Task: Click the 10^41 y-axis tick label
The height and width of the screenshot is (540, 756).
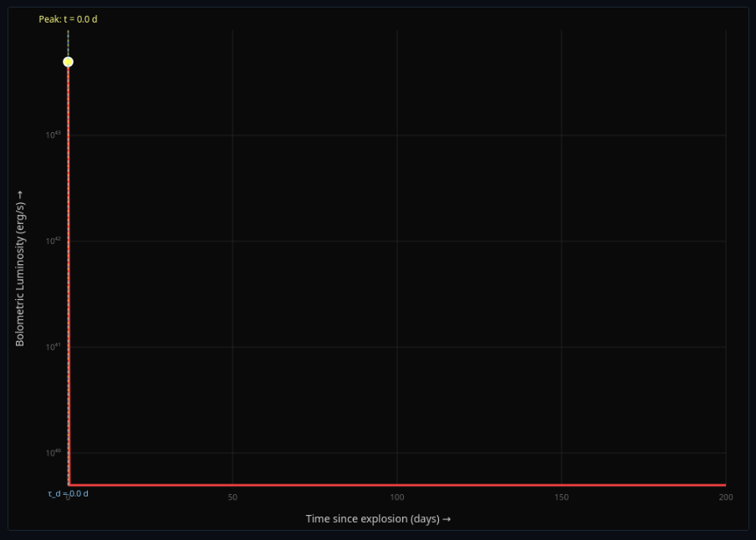Action: 54,346
